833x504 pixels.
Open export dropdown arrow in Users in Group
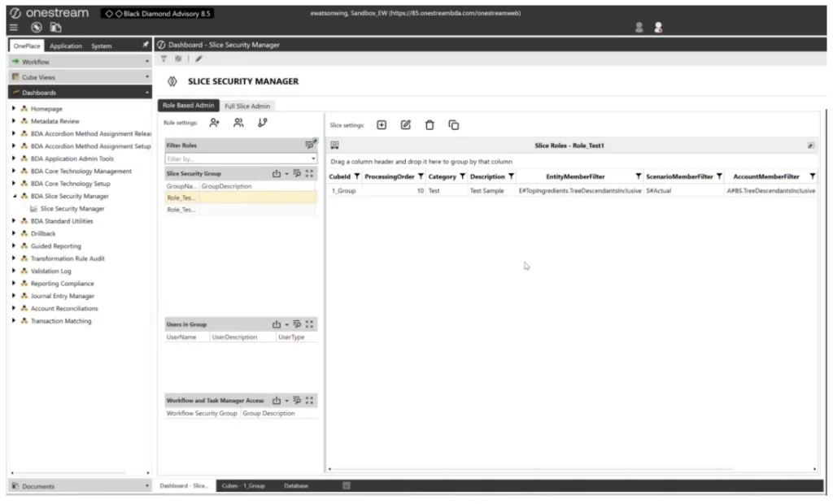point(286,325)
